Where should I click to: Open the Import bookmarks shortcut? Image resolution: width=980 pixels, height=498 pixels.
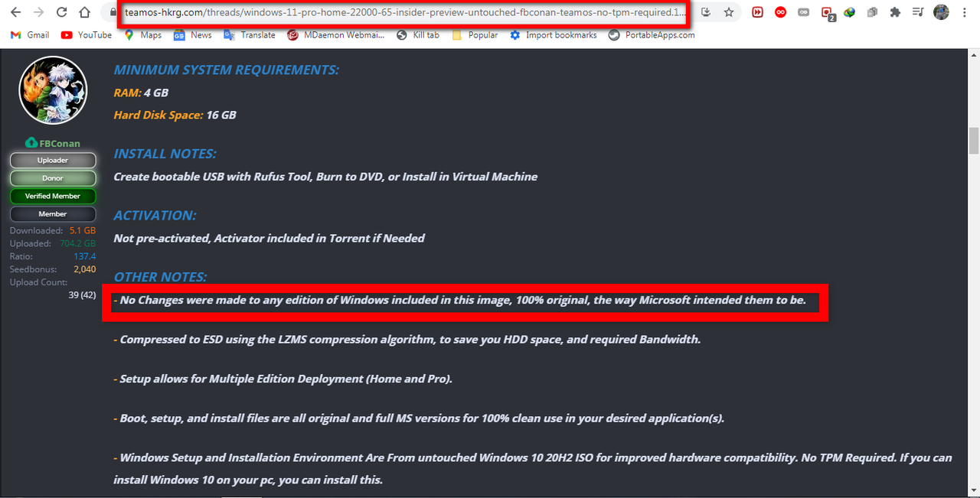(x=554, y=35)
